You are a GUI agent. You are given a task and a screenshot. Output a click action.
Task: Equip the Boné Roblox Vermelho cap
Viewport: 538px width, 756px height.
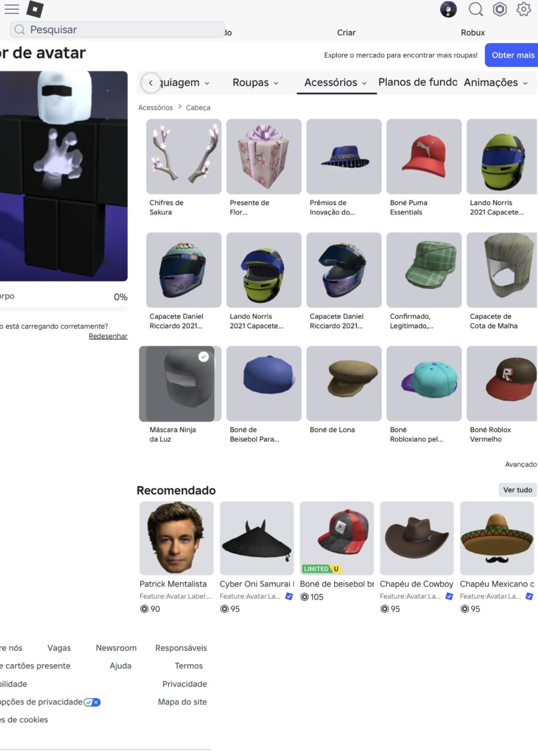coord(502,384)
